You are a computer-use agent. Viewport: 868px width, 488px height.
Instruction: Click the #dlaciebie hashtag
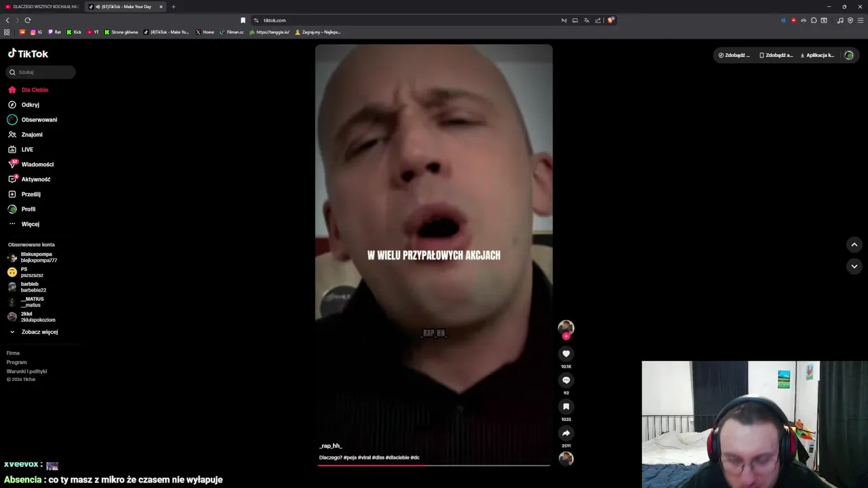397,457
